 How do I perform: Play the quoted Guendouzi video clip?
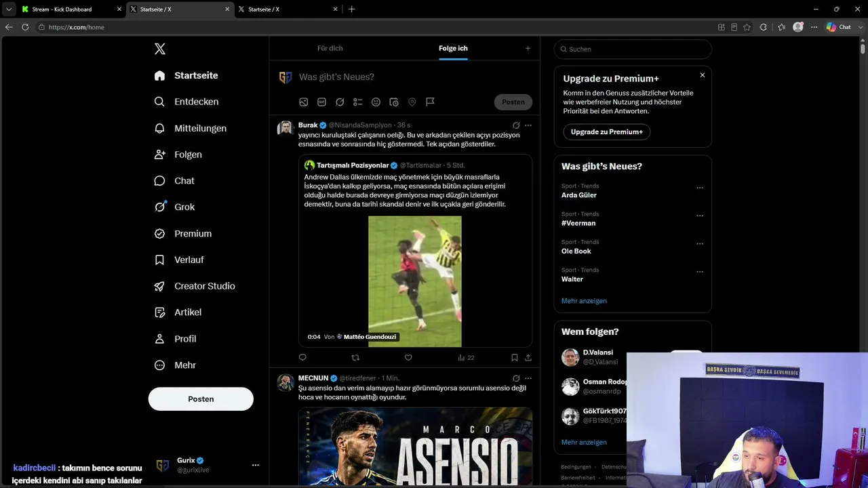tap(415, 281)
